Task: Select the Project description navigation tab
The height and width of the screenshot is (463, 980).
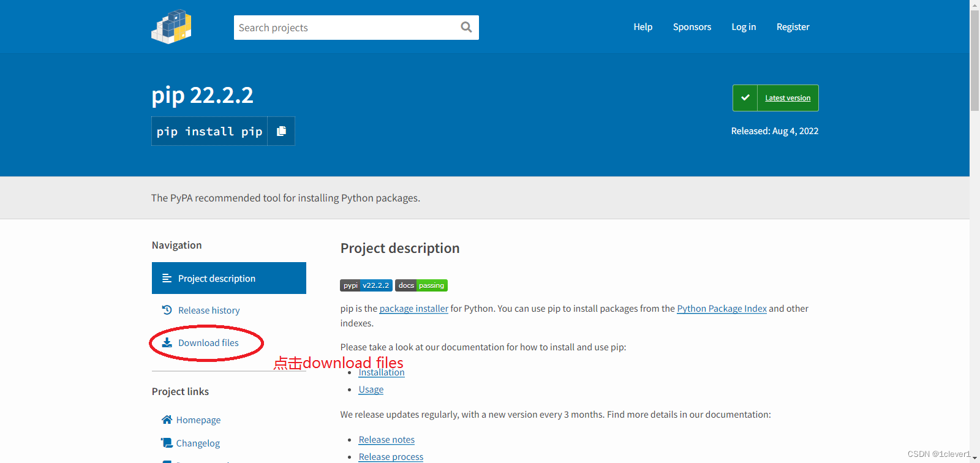Action: pos(229,278)
